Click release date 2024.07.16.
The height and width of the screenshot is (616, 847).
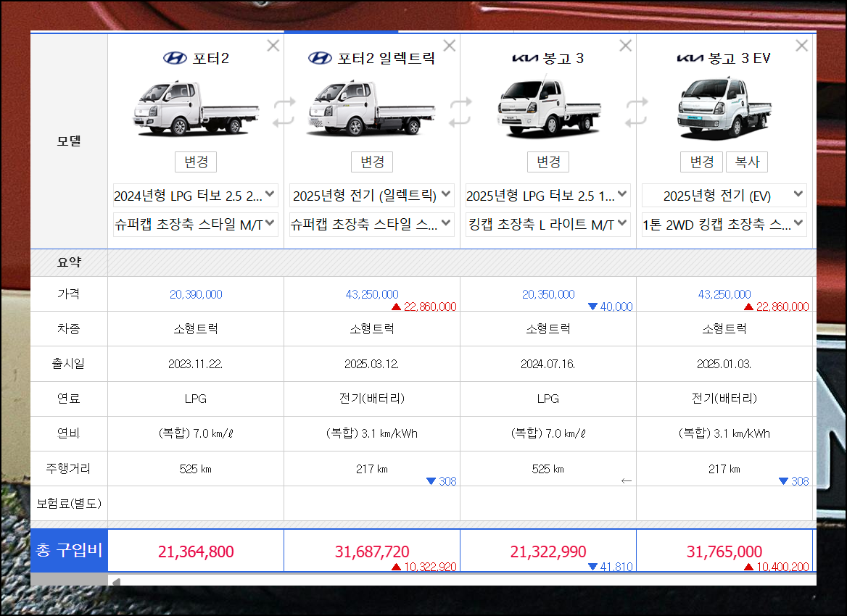548,364
